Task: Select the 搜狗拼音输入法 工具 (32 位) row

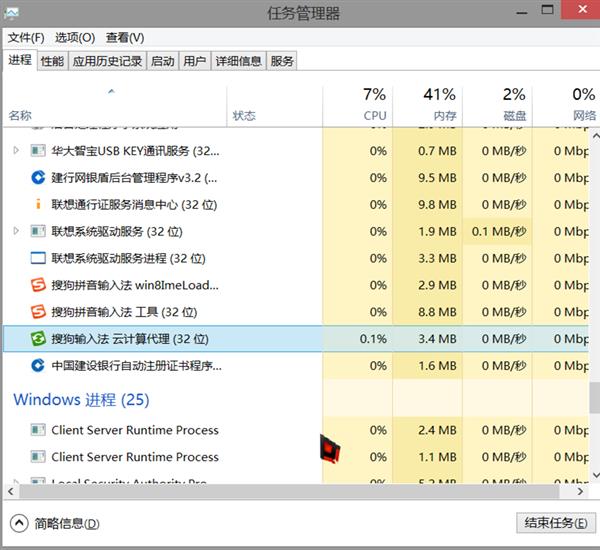Action: [x=296, y=312]
